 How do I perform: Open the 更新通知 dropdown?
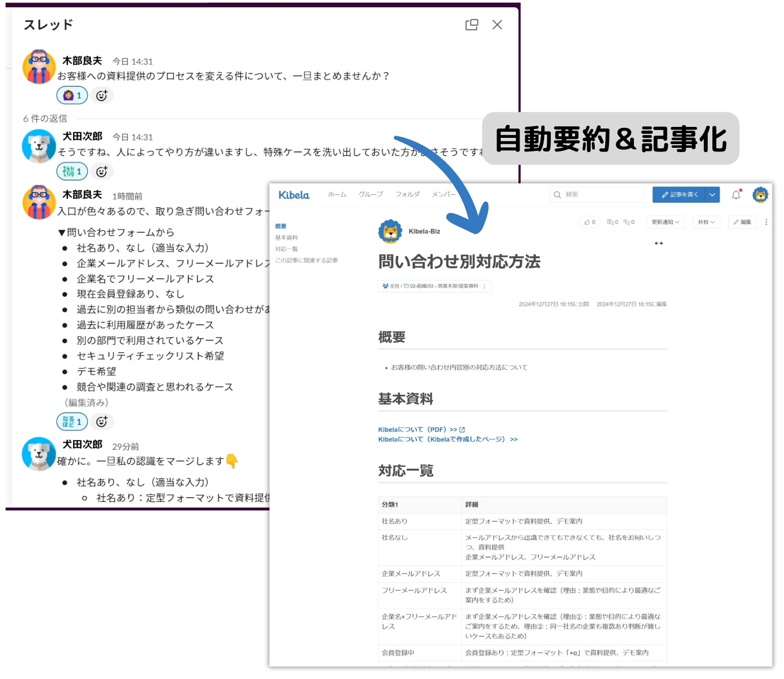tap(665, 222)
